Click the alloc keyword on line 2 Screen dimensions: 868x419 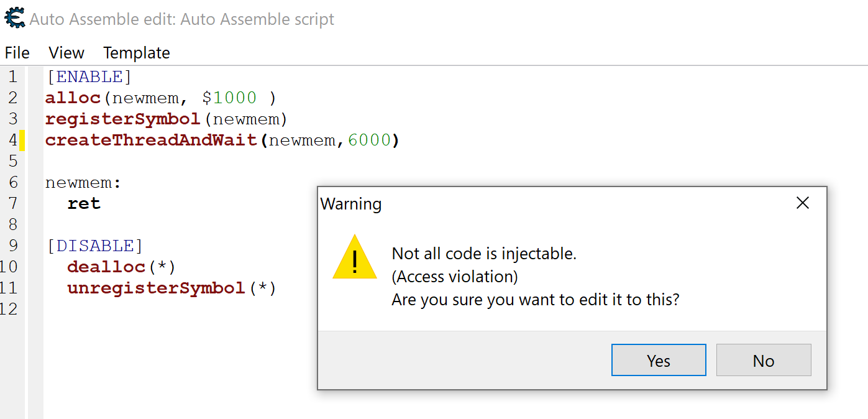tap(72, 98)
